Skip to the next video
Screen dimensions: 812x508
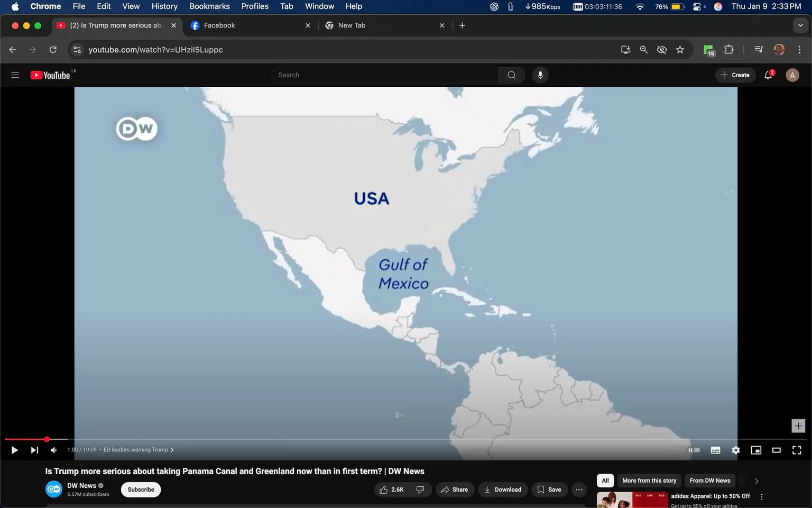point(34,450)
